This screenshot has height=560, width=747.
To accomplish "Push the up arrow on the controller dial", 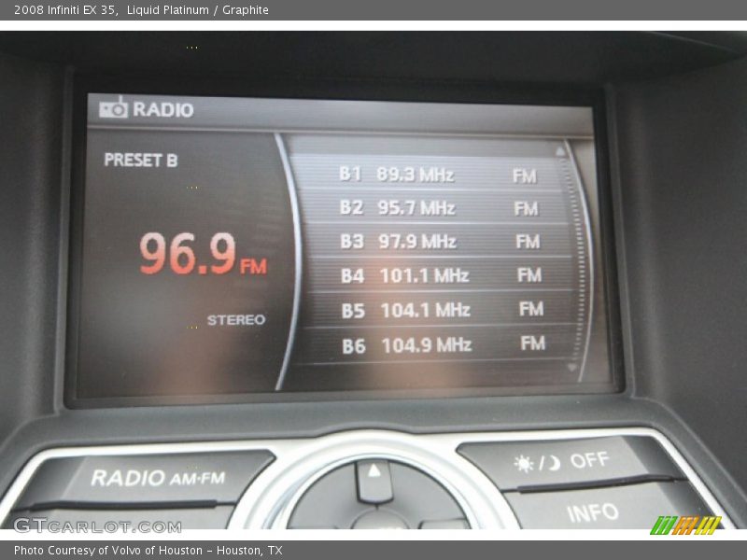I will 374,479.
